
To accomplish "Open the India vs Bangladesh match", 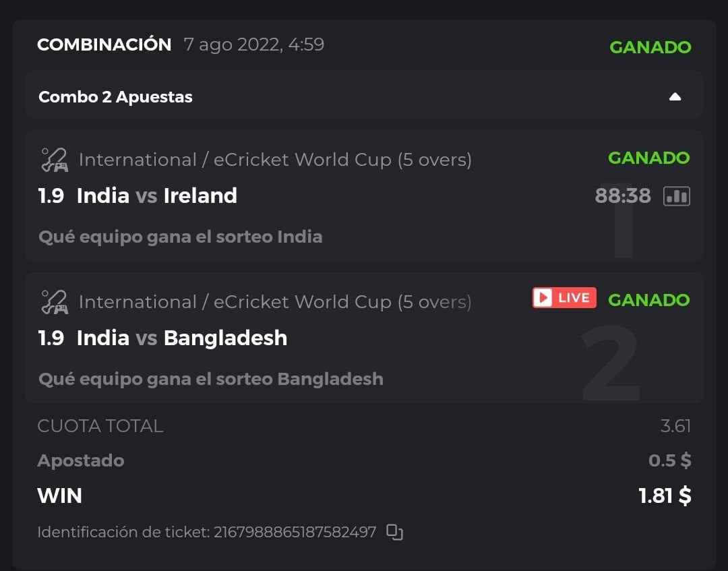I will coord(181,338).
